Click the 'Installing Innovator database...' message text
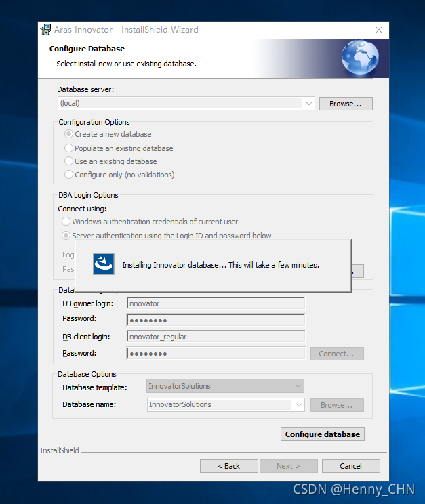 pos(220,265)
